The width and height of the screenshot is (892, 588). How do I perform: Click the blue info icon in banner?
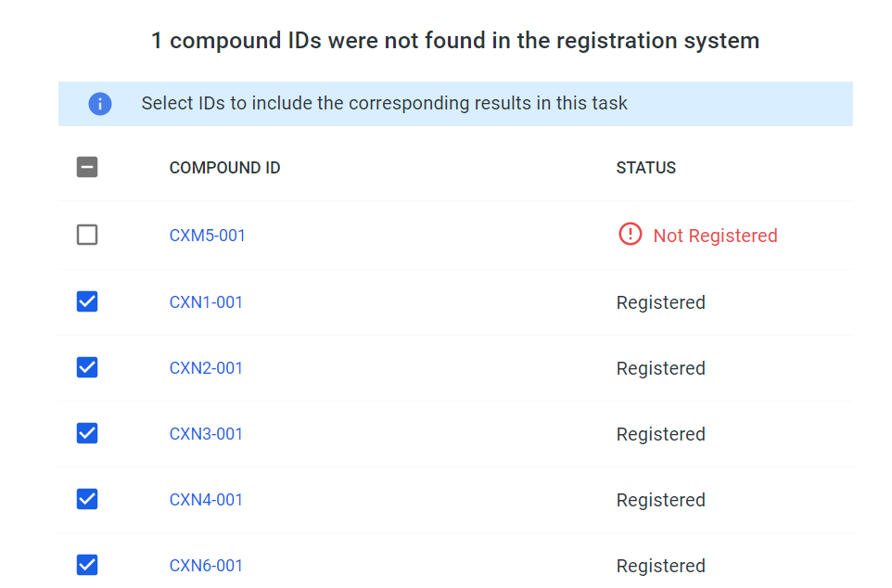click(x=100, y=104)
